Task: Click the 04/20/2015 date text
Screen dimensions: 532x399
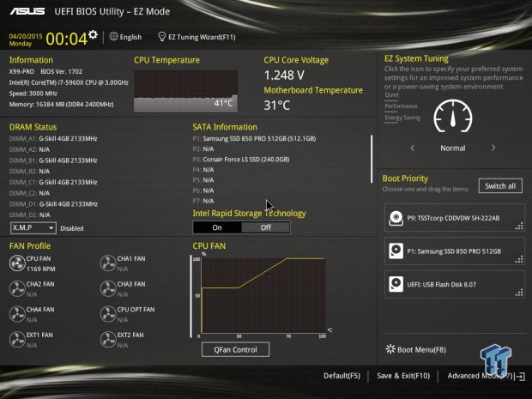Action: tap(26, 36)
